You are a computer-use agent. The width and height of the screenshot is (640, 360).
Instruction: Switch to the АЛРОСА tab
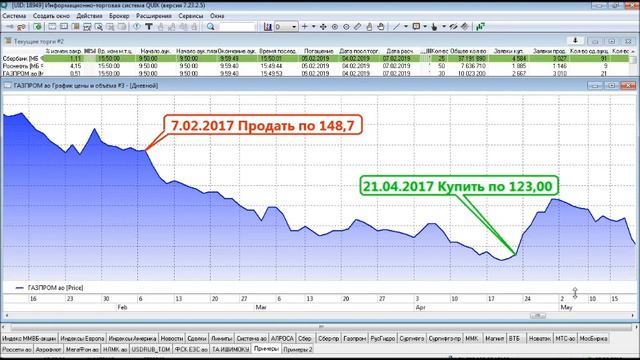tap(282, 338)
